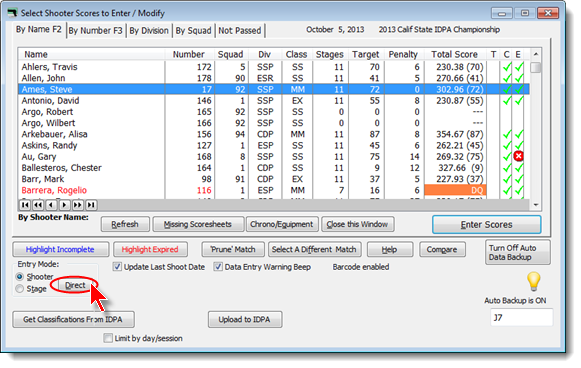This screenshot has width=581, height=368.
Task: Click previous record arrow in navigator
Action: pyautogui.click(x=52, y=205)
